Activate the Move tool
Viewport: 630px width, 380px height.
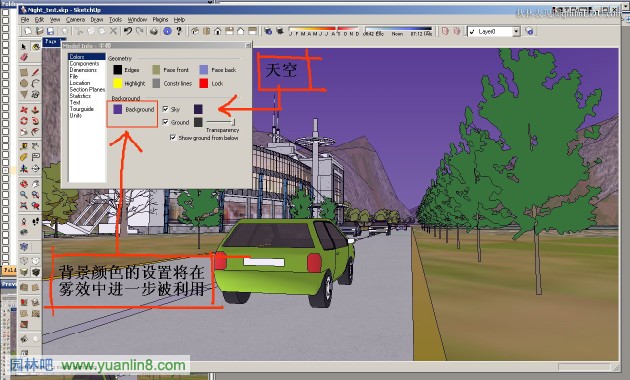[x=24, y=109]
